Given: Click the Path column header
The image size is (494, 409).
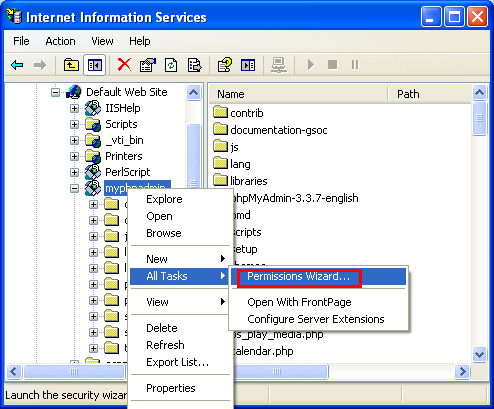Looking at the screenshot, I should (430, 94).
